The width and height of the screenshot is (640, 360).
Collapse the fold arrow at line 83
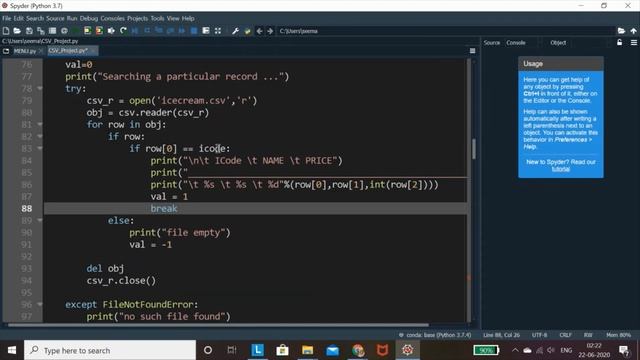(40, 148)
